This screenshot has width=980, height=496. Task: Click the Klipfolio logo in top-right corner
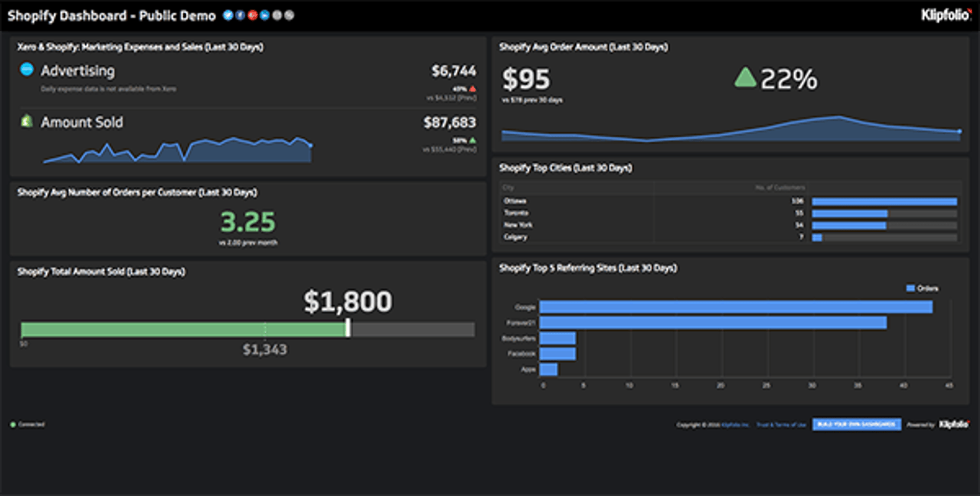(x=946, y=15)
